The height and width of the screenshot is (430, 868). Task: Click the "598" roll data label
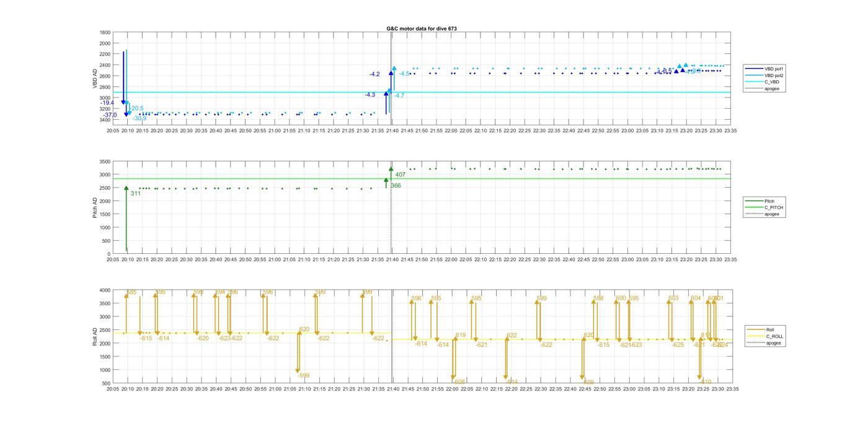pyautogui.click(x=598, y=298)
